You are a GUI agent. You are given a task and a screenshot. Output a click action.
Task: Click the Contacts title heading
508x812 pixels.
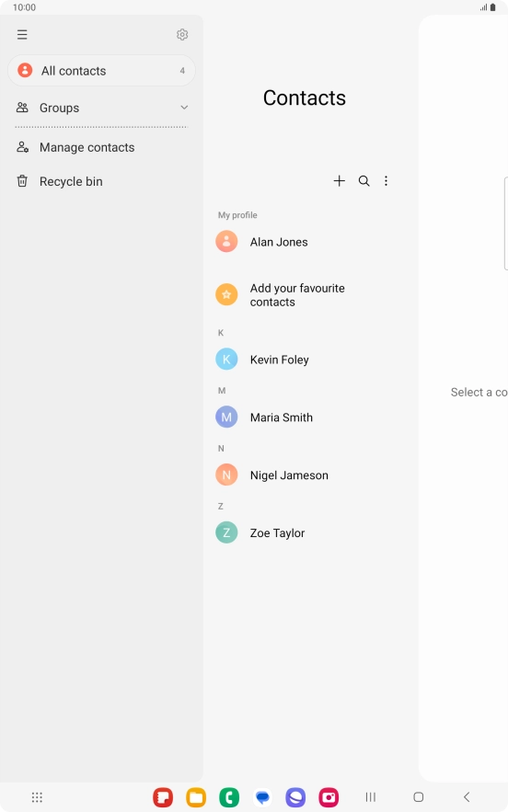pyautogui.click(x=305, y=97)
